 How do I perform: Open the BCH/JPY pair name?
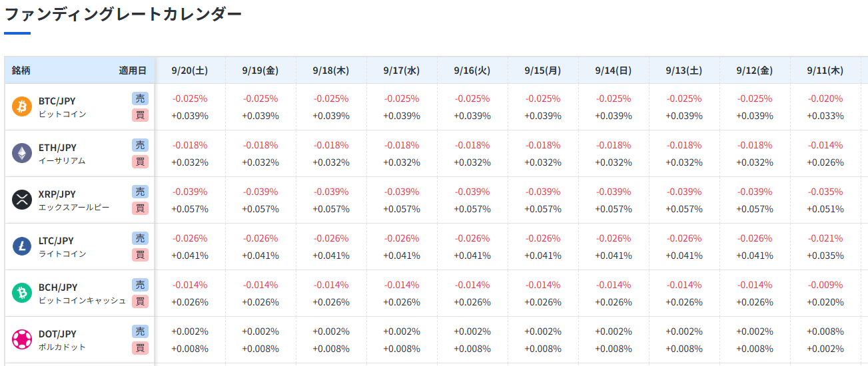[58, 287]
